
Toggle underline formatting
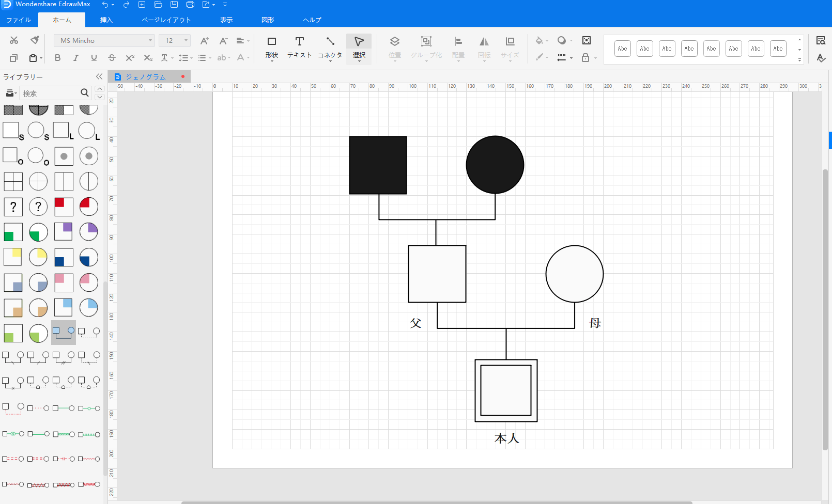(x=94, y=58)
